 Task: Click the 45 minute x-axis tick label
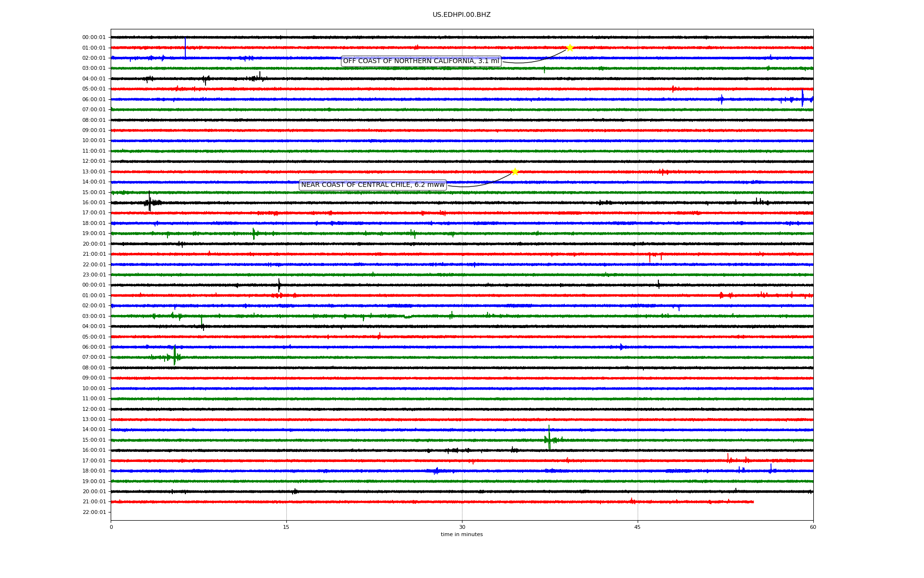[638, 527]
